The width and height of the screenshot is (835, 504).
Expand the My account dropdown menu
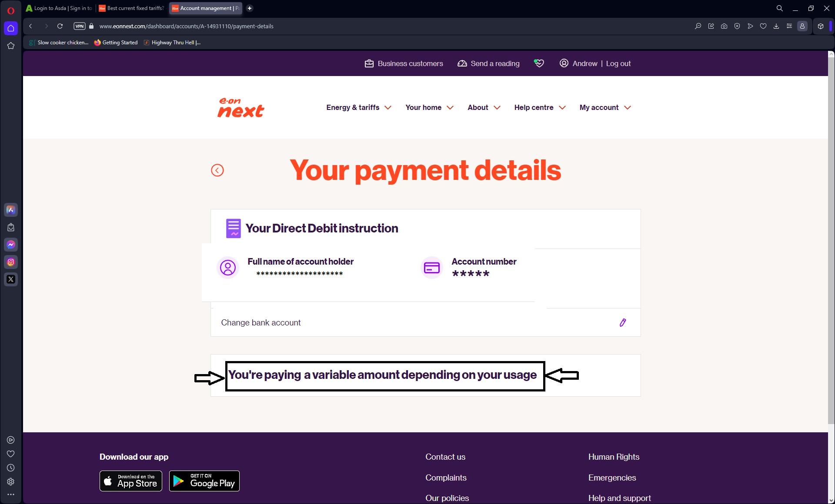(x=604, y=107)
